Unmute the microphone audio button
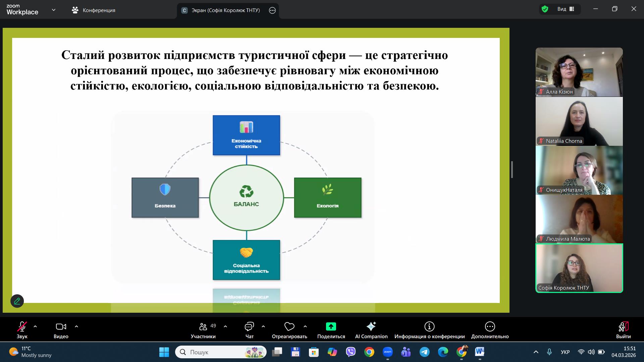This screenshot has width=644, height=362. coord(22,326)
